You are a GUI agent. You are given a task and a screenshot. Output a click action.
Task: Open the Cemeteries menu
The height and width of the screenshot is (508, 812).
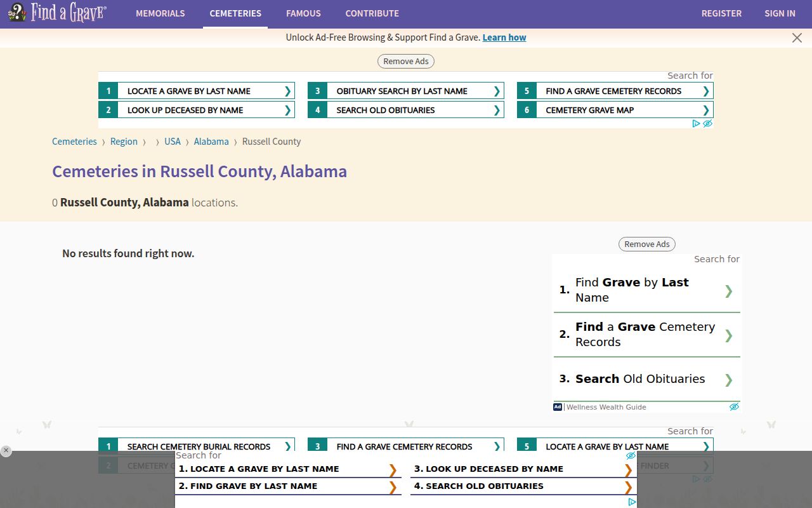[235, 13]
